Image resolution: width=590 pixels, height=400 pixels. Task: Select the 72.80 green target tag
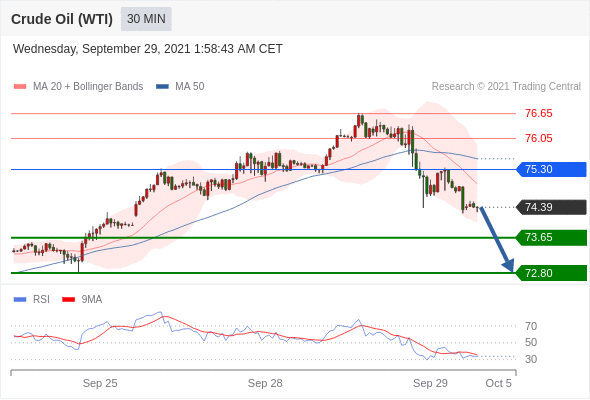click(x=551, y=273)
